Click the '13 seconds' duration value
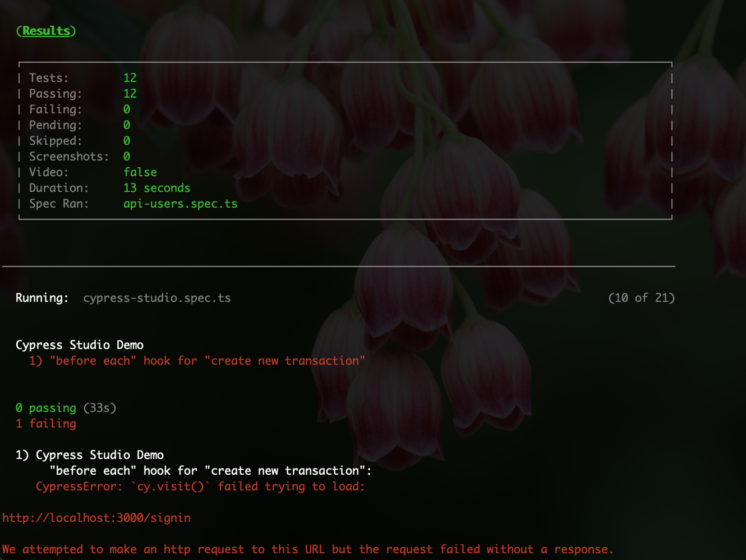Viewport: 746px width, 560px height. [x=156, y=188]
